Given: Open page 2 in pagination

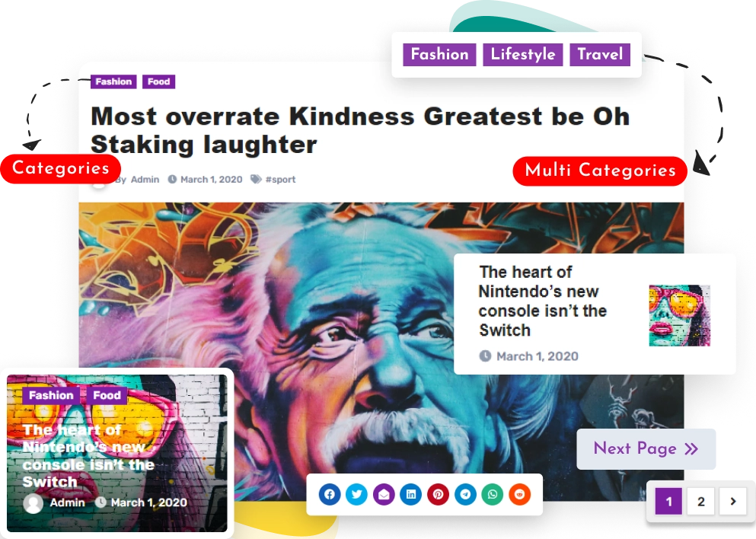Looking at the screenshot, I should 700,502.
